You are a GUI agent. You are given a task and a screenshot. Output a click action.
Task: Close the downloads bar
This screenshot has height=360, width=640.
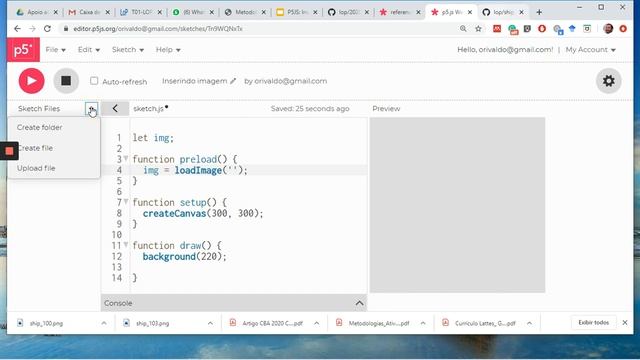[625, 322]
